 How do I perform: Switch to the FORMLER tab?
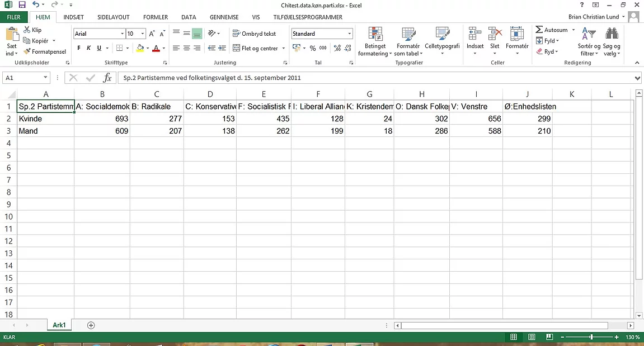[x=156, y=17]
